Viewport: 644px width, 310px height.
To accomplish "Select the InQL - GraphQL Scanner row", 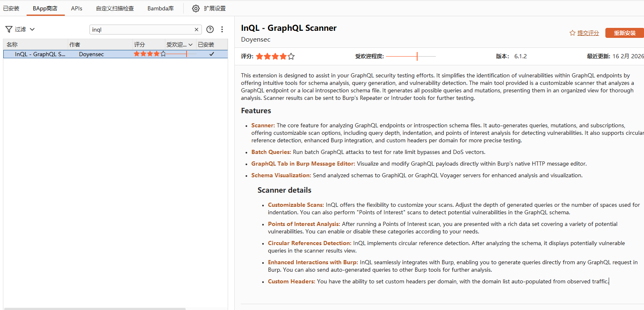I will tap(116, 54).
